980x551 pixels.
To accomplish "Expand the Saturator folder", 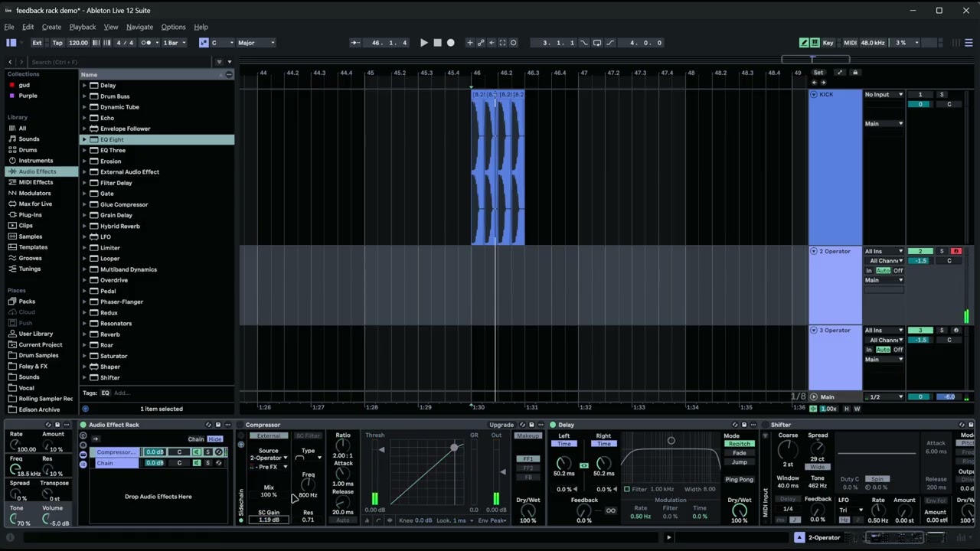I will click(x=84, y=356).
